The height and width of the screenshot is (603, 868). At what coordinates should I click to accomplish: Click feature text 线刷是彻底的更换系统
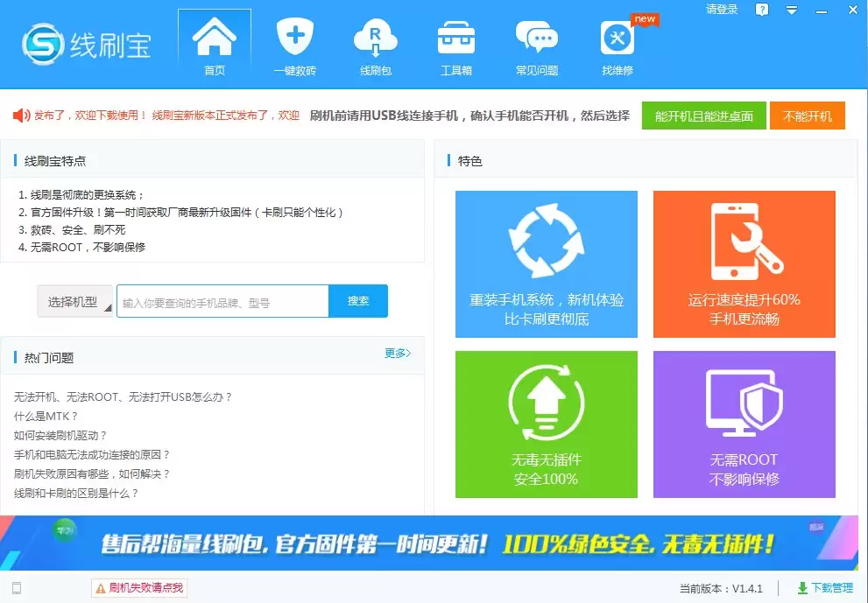[81, 195]
